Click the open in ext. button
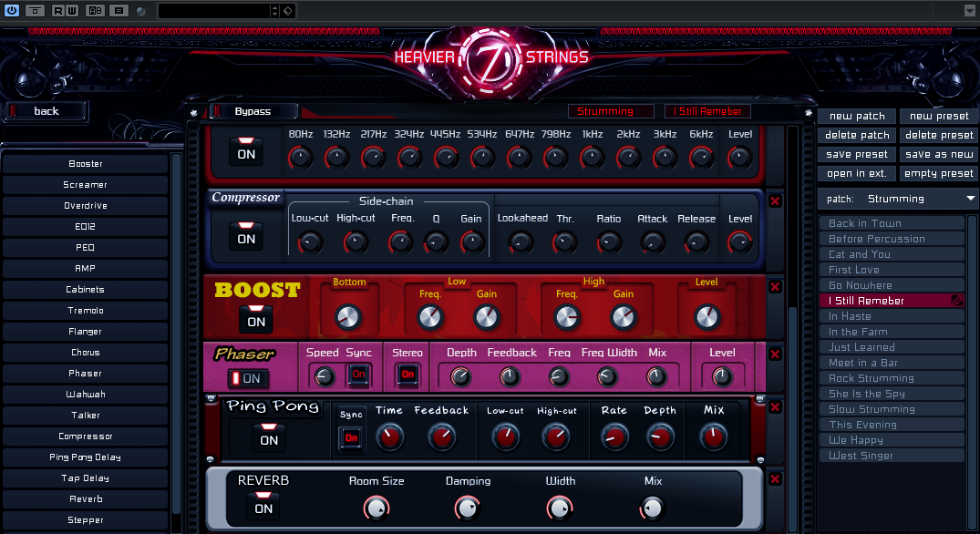This screenshot has height=534, width=980. click(x=857, y=174)
